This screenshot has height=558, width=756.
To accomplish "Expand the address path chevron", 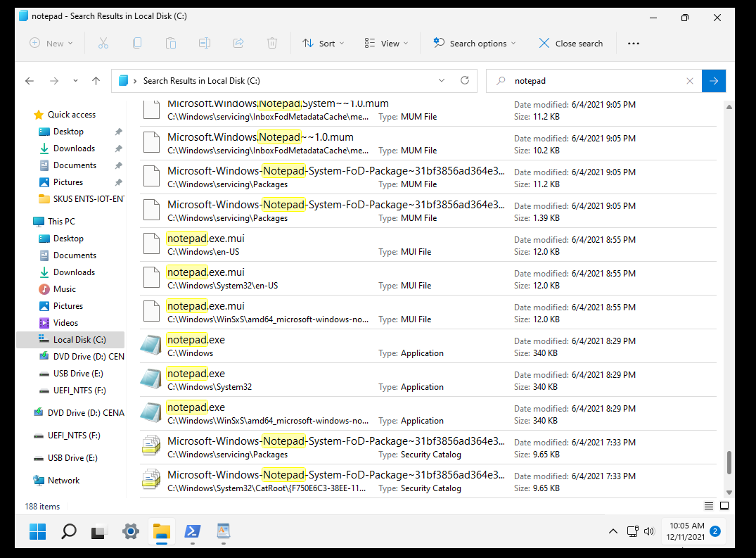I will (x=135, y=81).
